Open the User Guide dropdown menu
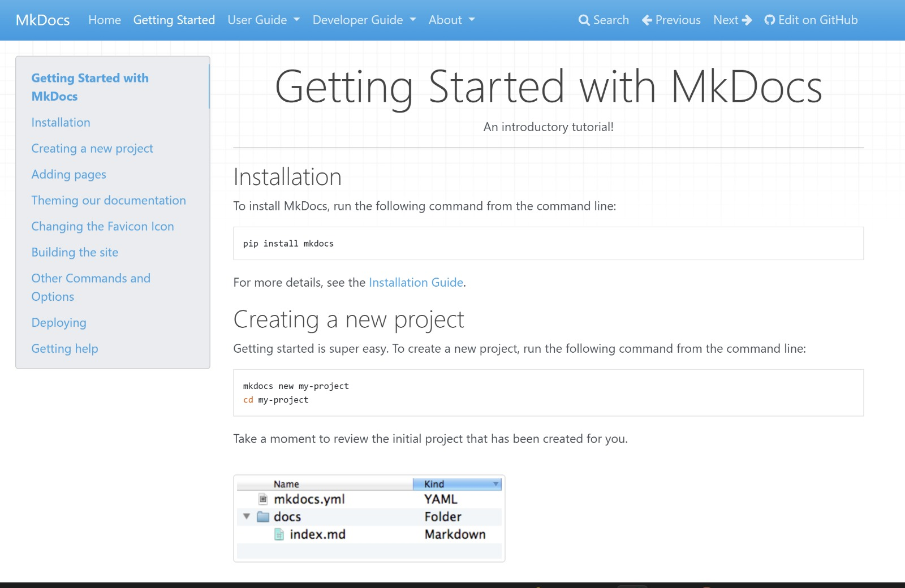The height and width of the screenshot is (588, 905). coord(264,20)
